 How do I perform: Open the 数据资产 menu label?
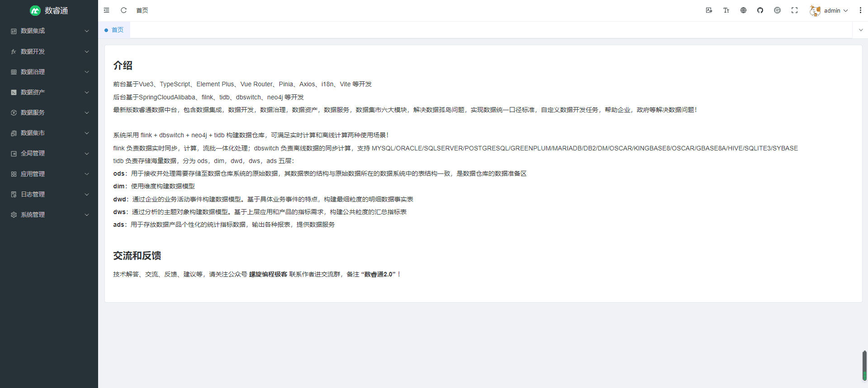pyautogui.click(x=33, y=92)
